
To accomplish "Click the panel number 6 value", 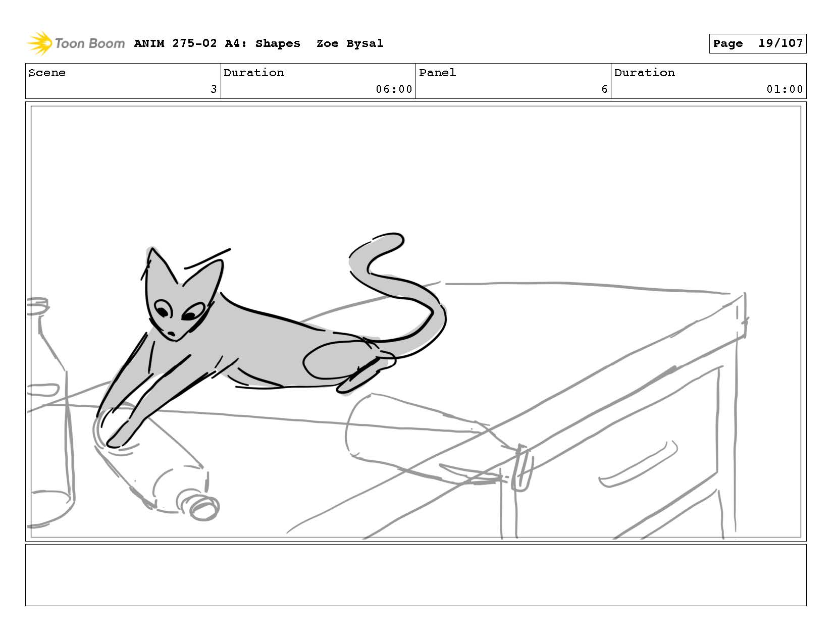I will tap(604, 89).
